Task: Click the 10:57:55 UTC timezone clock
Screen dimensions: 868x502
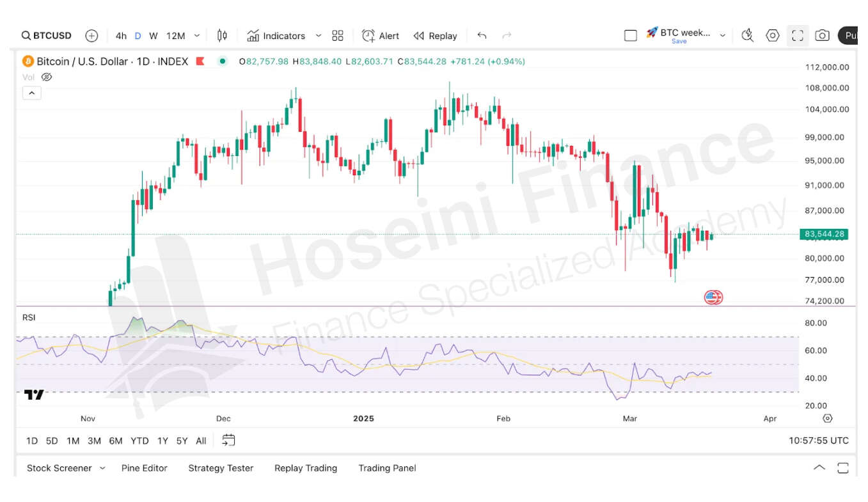Action: 819,441
